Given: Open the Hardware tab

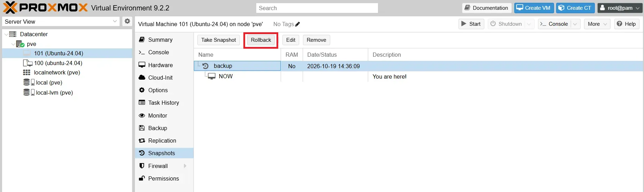Looking at the screenshot, I should pyautogui.click(x=164, y=65).
